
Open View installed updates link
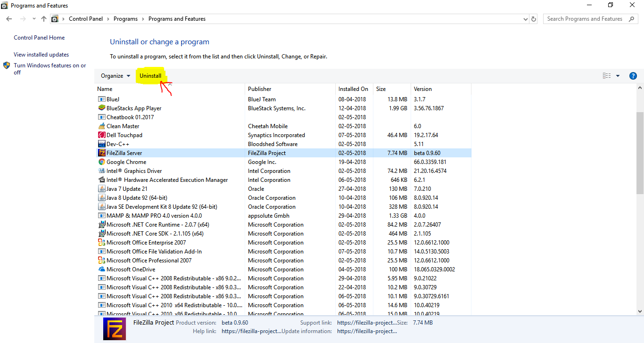click(x=41, y=55)
